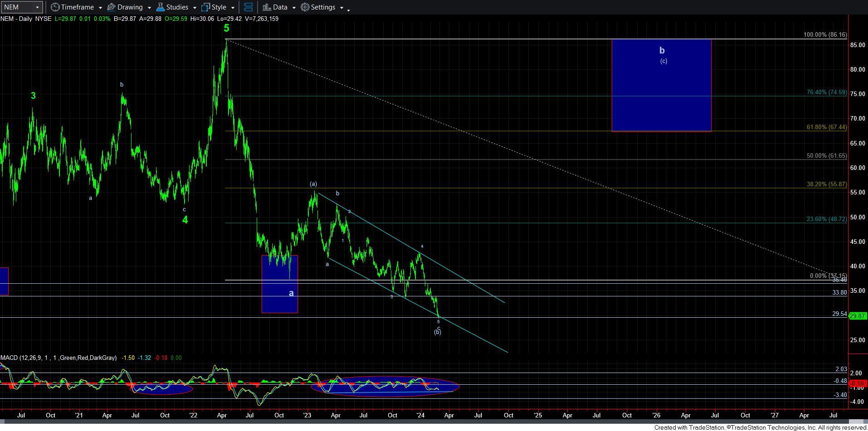Open the Data menu label
Viewport: 868px width, 431px height.
click(280, 7)
